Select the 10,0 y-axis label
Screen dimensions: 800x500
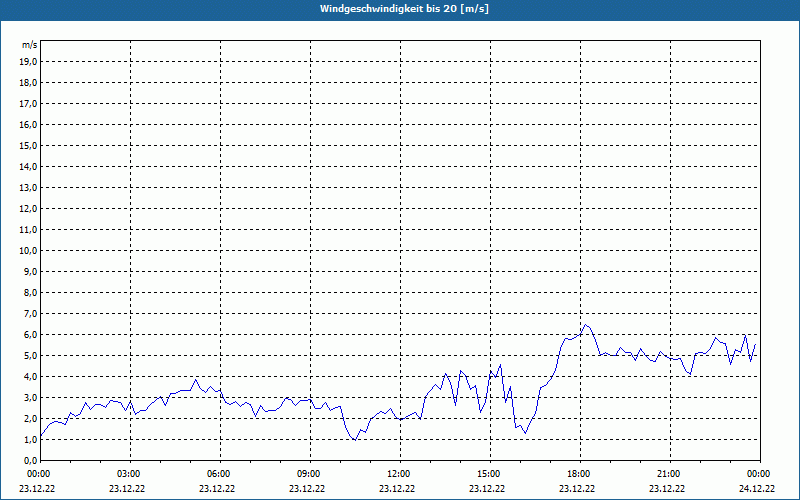coord(28,251)
